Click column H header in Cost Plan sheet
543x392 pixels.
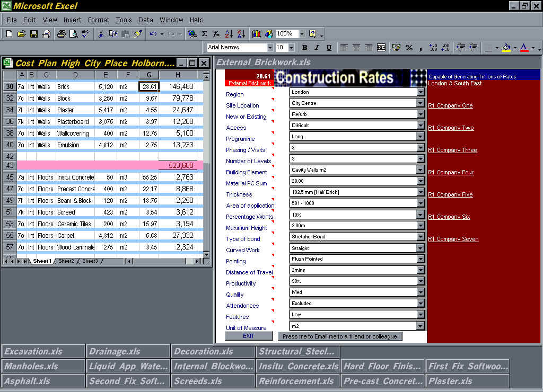[178, 75]
